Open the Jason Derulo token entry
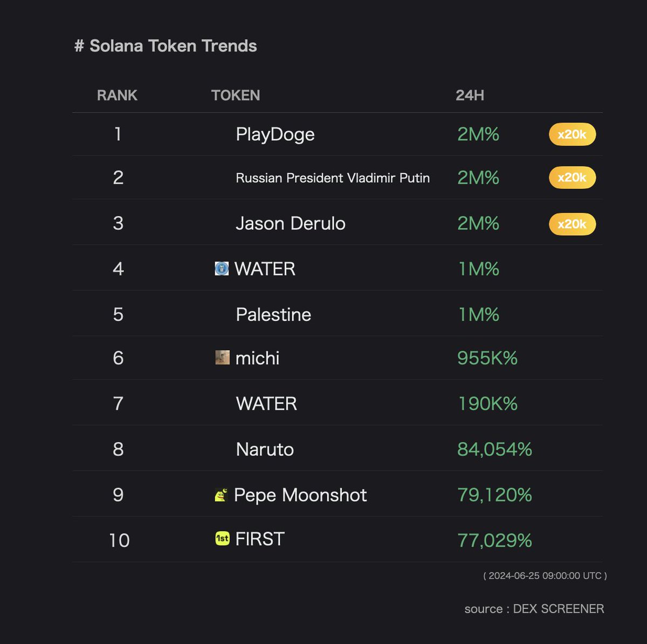647x644 pixels. [x=291, y=223]
